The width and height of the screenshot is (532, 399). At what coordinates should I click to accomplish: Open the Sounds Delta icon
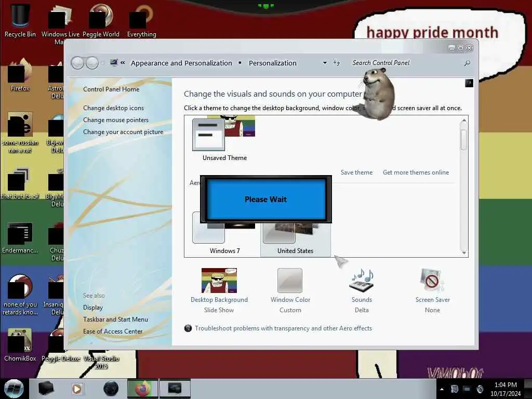tap(362, 281)
